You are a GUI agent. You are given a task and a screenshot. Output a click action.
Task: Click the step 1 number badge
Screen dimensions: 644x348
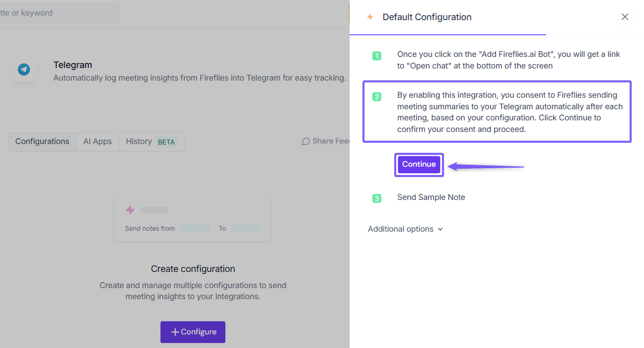pyautogui.click(x=377, y=56)
